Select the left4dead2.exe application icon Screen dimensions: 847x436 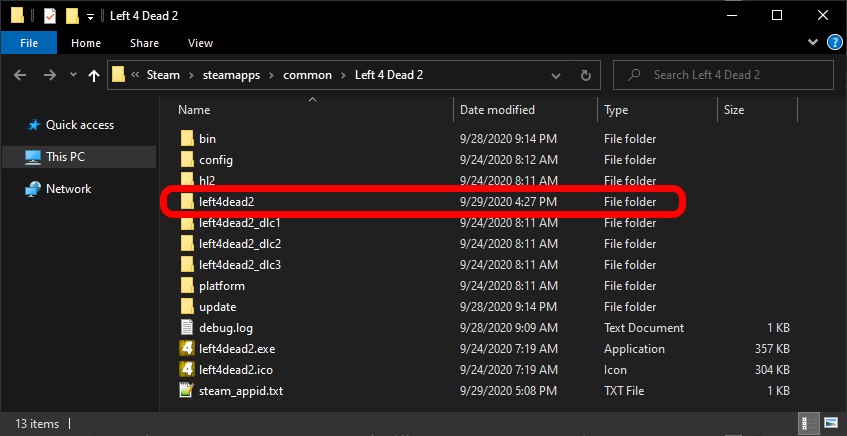[186, 349]
